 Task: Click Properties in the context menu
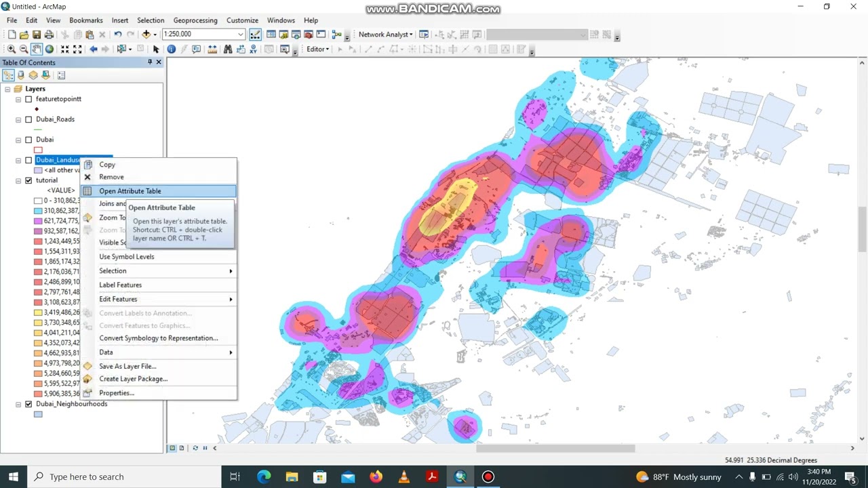159,393
